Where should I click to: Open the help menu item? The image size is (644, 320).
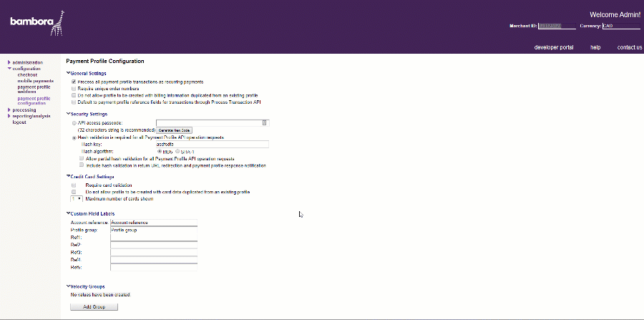pos(595,47)
